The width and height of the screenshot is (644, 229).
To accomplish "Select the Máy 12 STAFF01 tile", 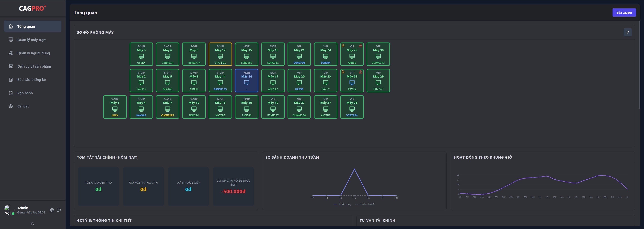I will [x=220, y=54].
